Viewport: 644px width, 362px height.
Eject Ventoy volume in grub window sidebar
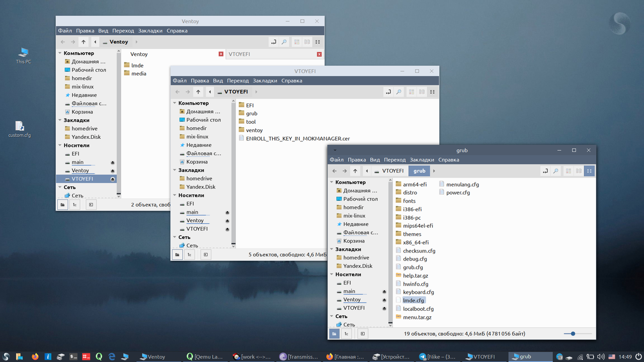click(384, 300)
